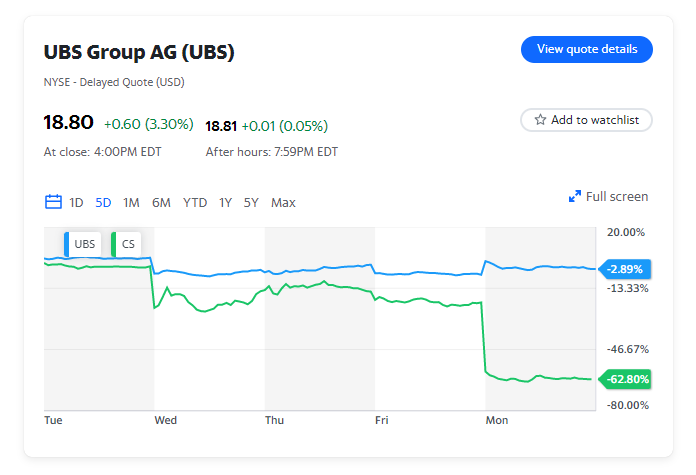
Task: Open chart in Full screen
Action: pyautogui.click(x=608, y=196)
